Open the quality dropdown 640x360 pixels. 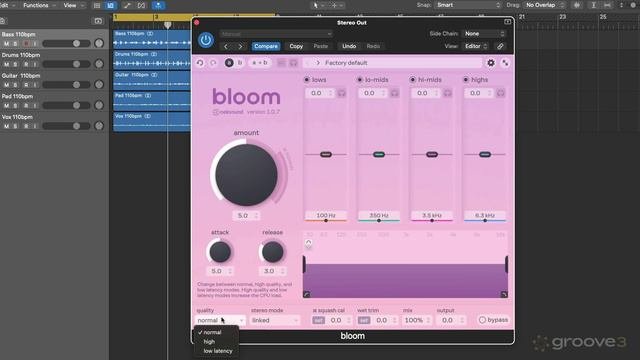point(220,320)
